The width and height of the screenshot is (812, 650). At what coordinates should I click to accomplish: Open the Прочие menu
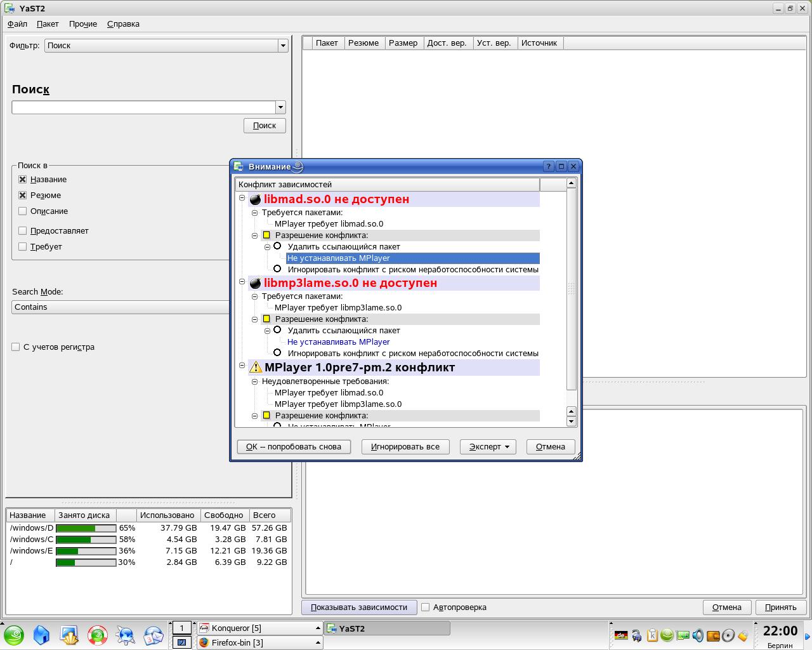point(83,24)
